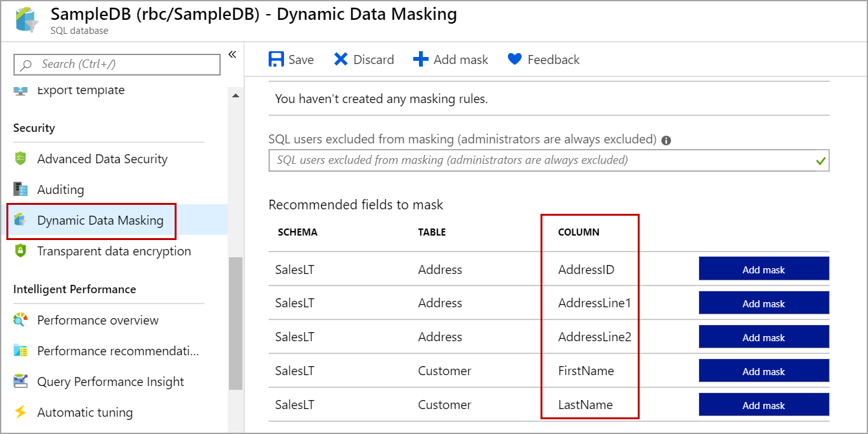Click the Discard X icon
This screenshot has width=868, height=434.
tap(341, 60)
